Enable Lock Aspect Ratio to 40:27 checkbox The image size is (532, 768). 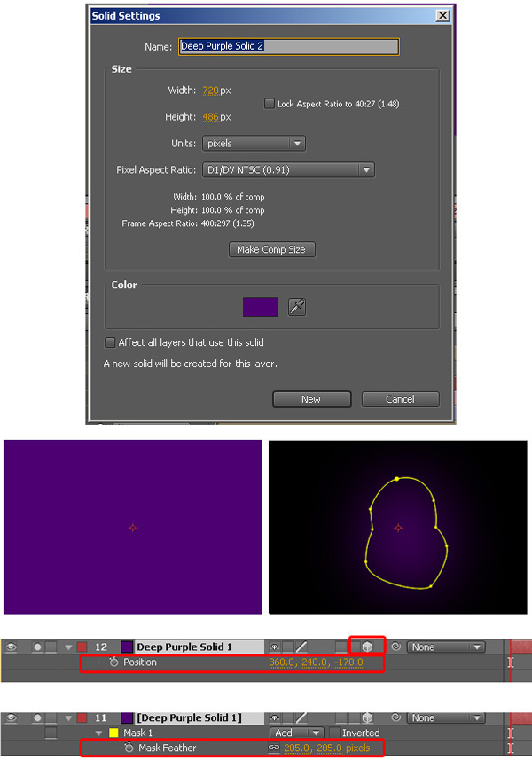point(269,104)
